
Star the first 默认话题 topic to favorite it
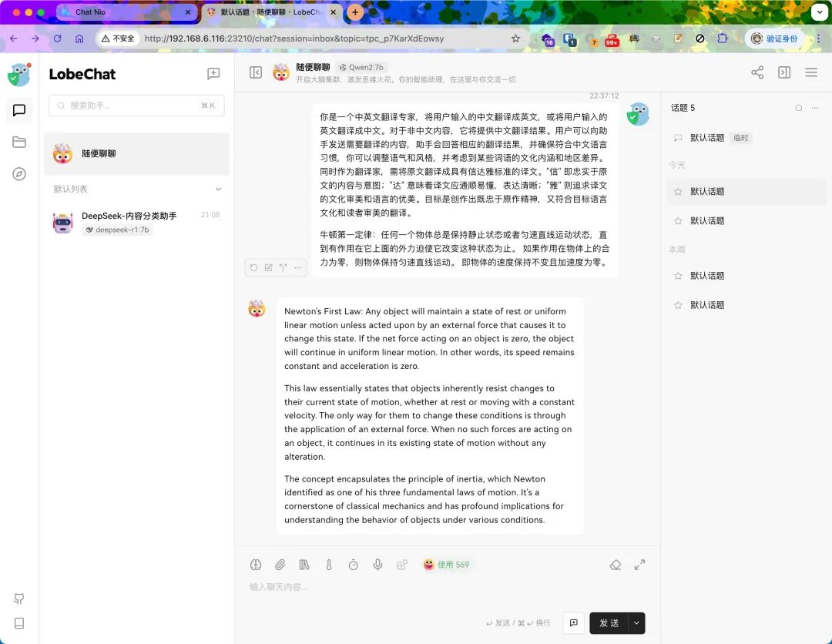(x=678, y=191)
